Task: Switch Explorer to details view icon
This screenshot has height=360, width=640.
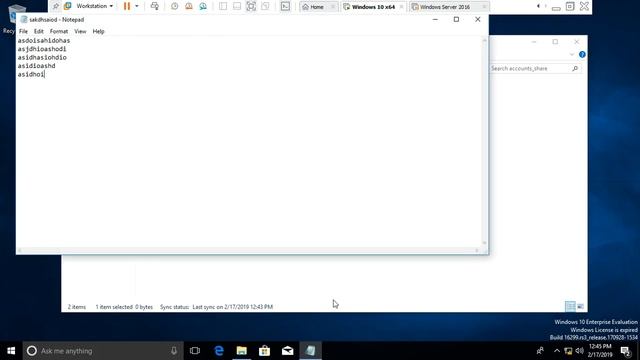Action: (x=570, y=306)
